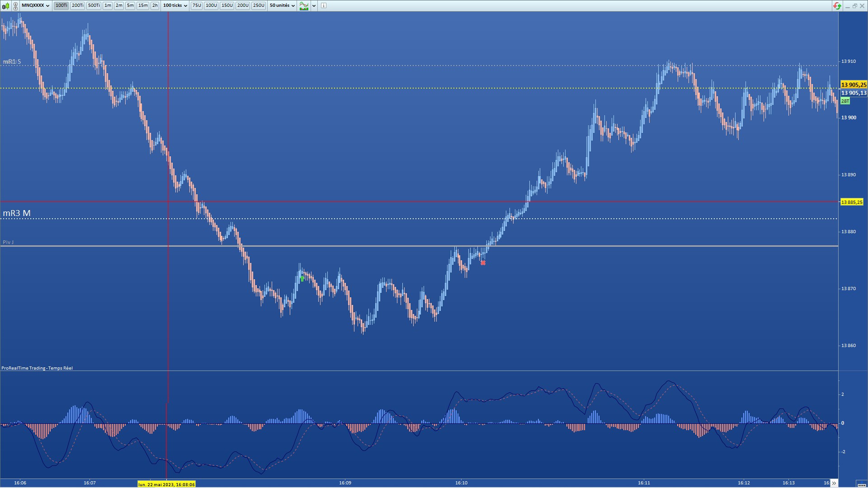This screenshot has height=488, width=868.
Task: Select the 150U units preset
Action: [227, 5]
